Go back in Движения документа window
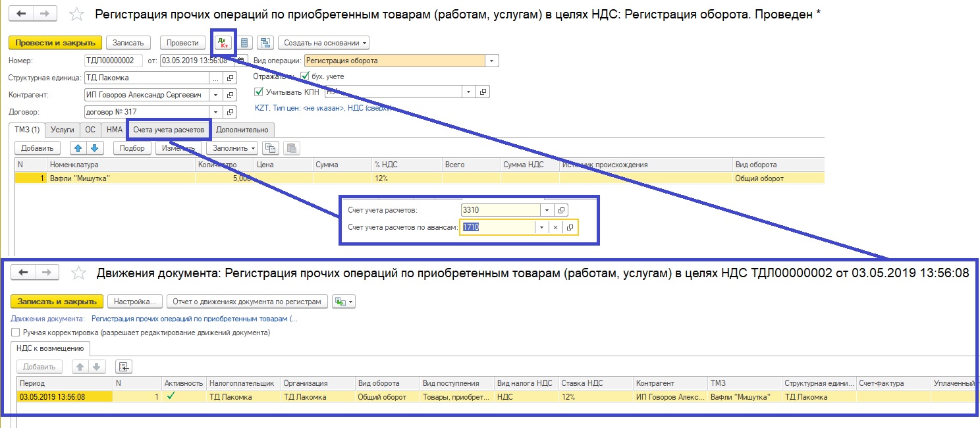Image resolution: width=980 pixels, height=428 pixels. 23,272
